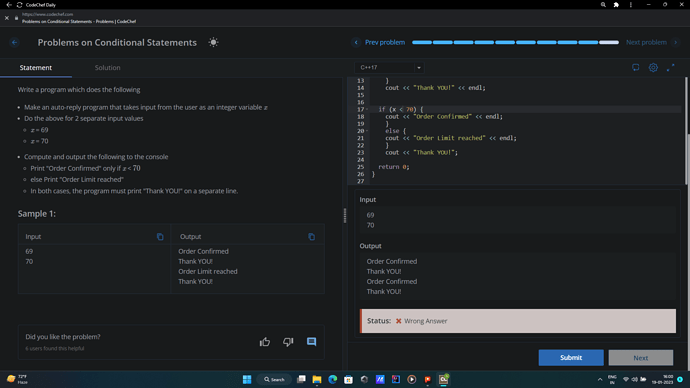Click the Next button
Viewport: 690px width, 388px height.
tap(641, 358)
